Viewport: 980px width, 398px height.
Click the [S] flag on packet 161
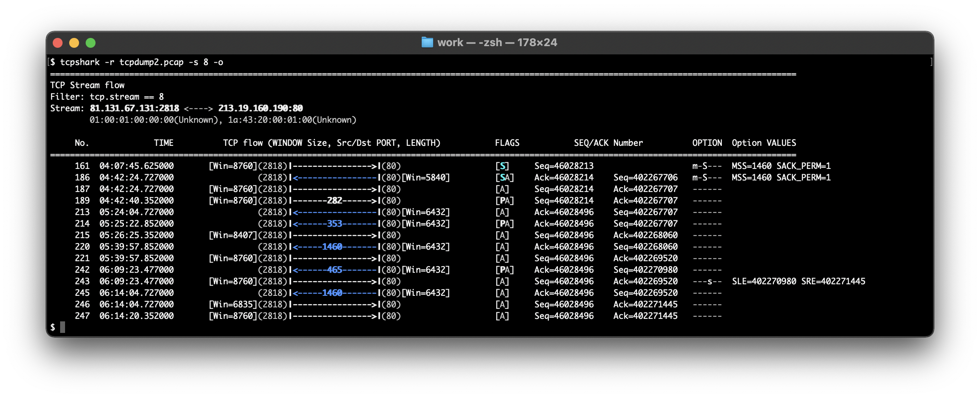(502, 166)
